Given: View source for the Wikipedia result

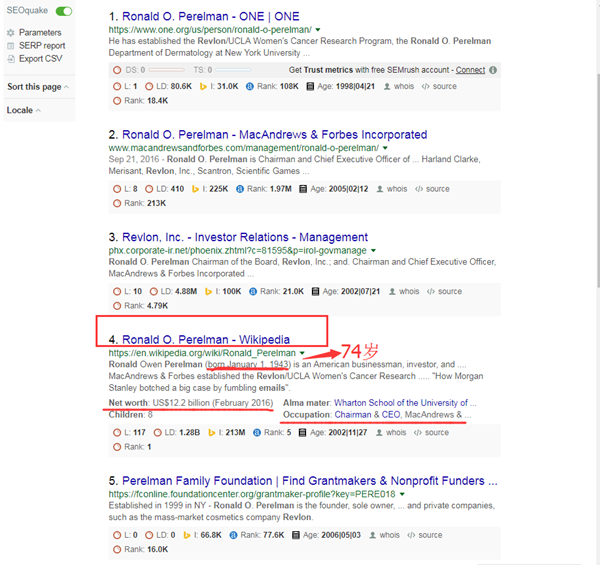Looking at the screenshot, I should pyautogui.click(x=432, y=433).
